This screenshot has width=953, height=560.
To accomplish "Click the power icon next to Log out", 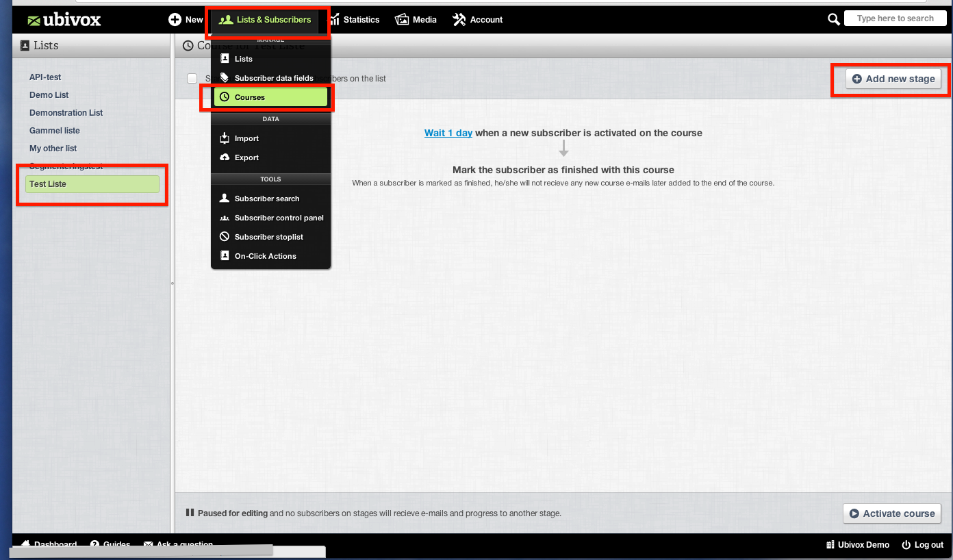I will pos(906,545).
